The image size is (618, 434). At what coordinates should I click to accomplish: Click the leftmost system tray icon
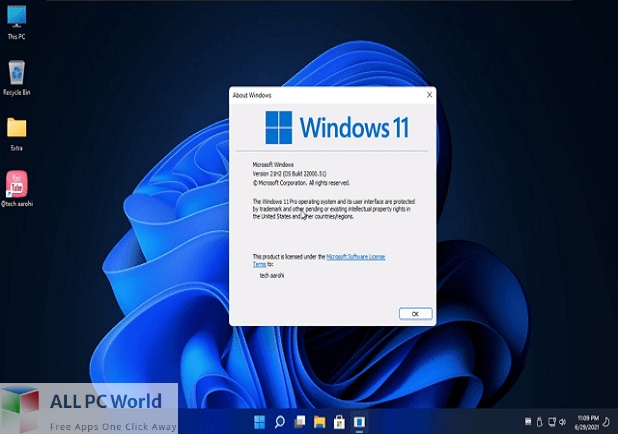pos(528,422)
